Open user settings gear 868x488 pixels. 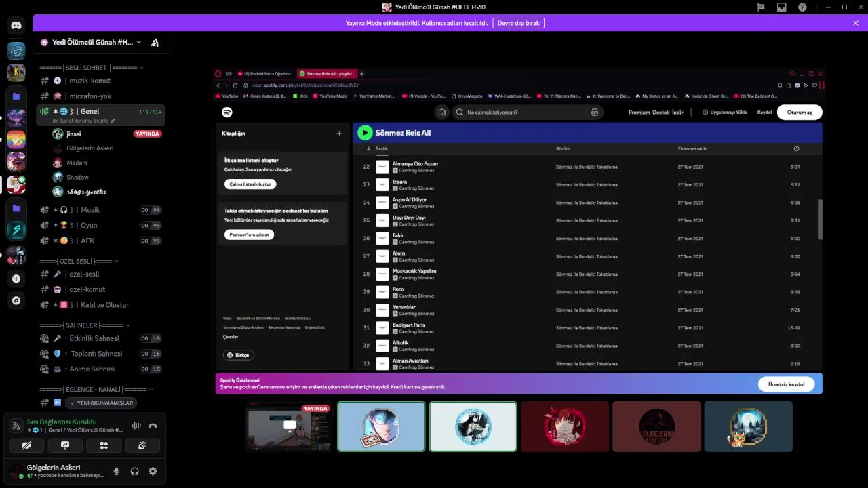pos(153,471)
